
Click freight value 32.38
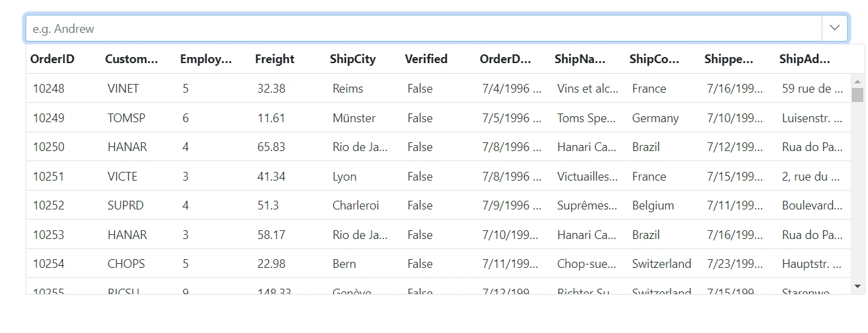click(271, 89)
